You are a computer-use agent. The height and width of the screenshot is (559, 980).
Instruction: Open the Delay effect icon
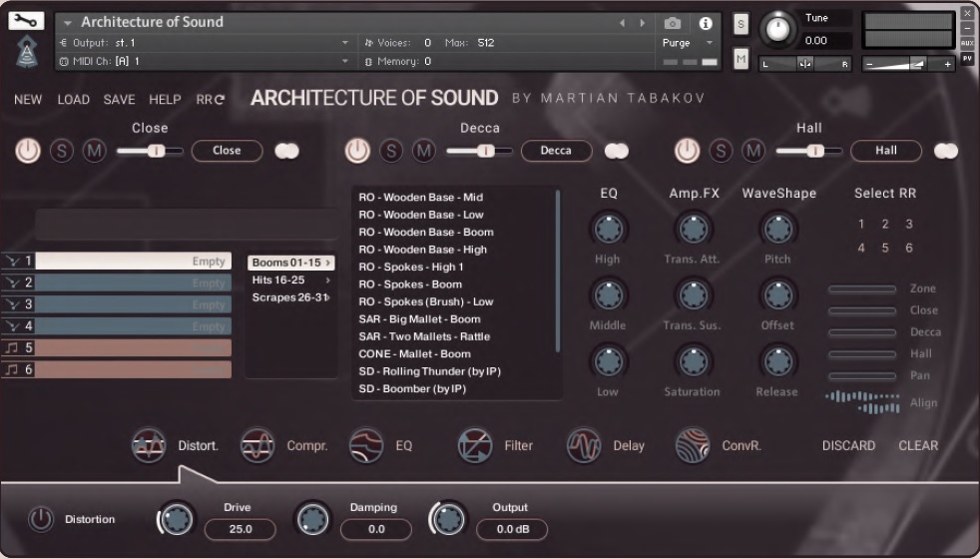pos(584,445)
